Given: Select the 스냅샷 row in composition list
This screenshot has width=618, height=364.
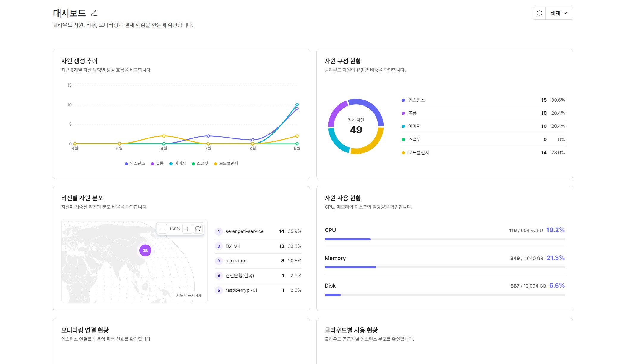Looking at the screenshot, I should click(483, 139).
